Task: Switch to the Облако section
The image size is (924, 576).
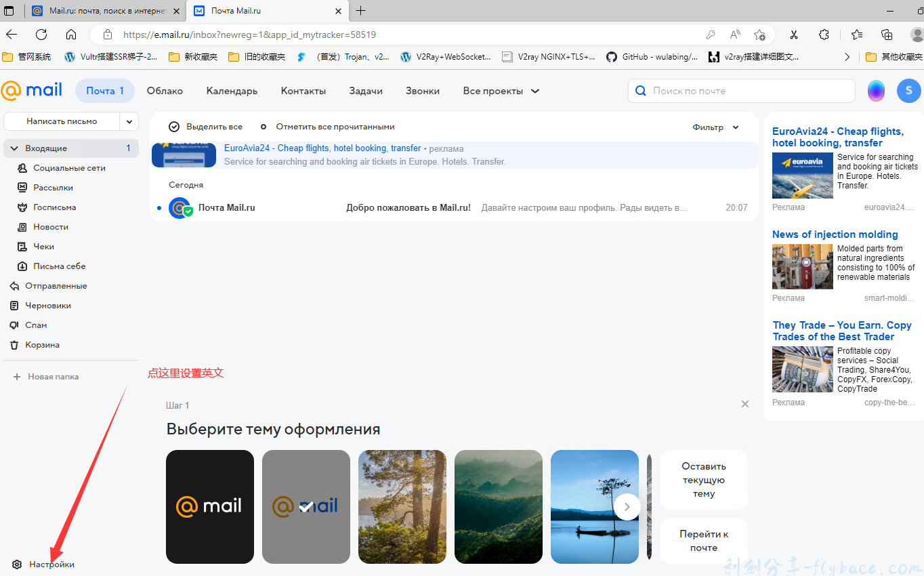Action: click(165, 90)
